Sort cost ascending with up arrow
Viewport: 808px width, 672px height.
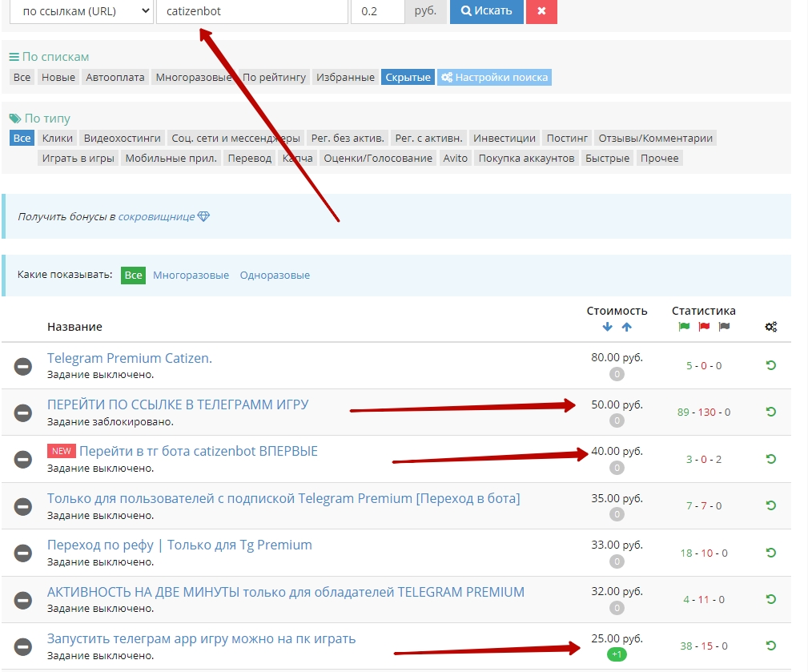pyautogui.click(x=626, y=327)
